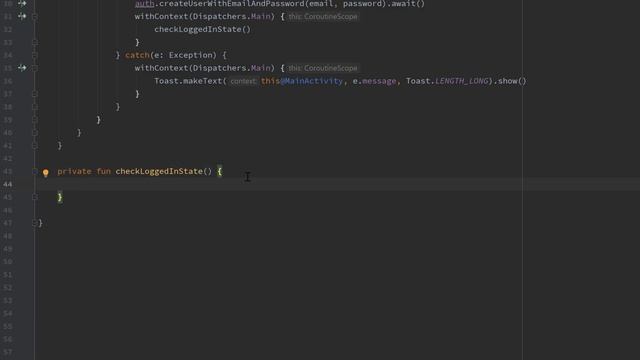Click 'Dispatchers.Main' on line 35
This screenshot has height=360, width=640.
231,68
